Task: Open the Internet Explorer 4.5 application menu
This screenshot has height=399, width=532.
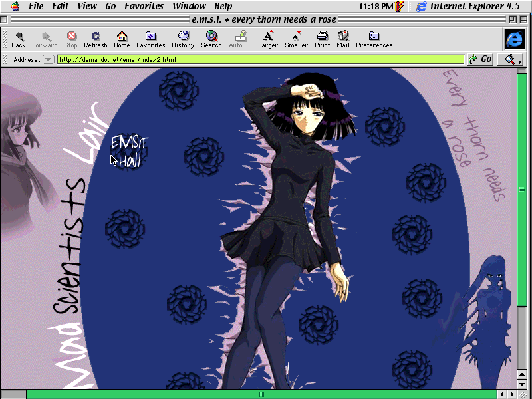Action: (467, 7)
